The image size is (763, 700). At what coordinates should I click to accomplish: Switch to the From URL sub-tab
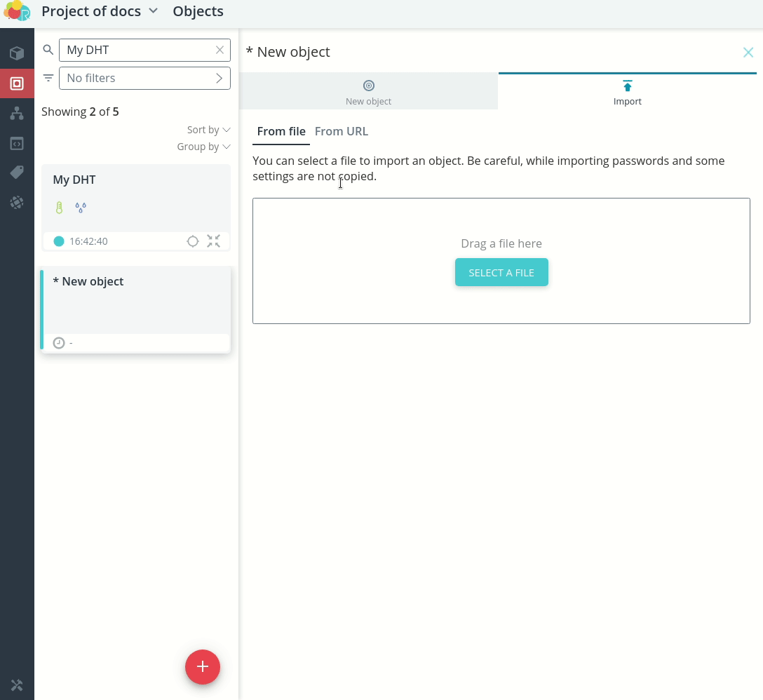pyautogui.click(x=342, y=131)
